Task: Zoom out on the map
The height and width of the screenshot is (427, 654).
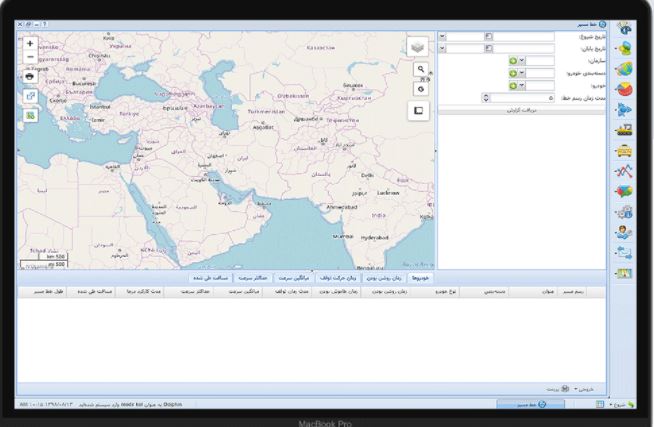Action: [x=30, y=58]
